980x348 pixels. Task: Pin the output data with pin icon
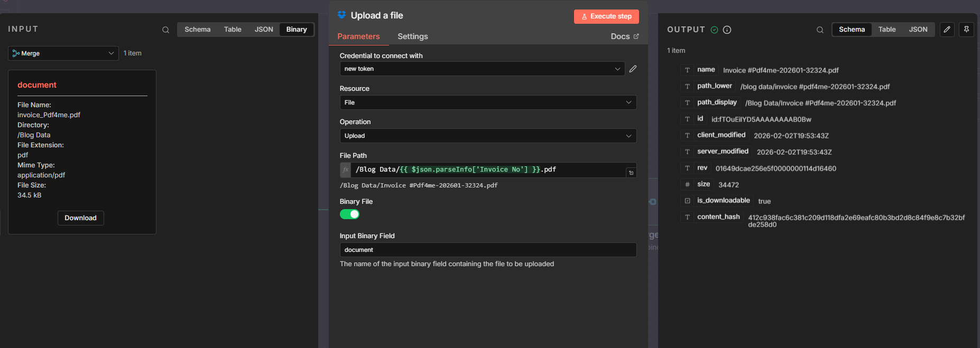966,30
